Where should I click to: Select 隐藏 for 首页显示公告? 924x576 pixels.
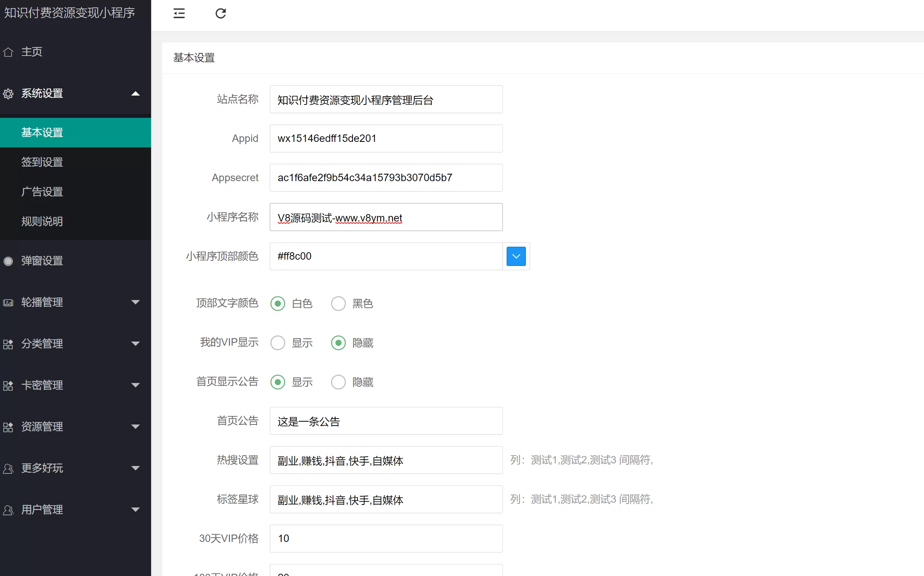click(338, 382)
